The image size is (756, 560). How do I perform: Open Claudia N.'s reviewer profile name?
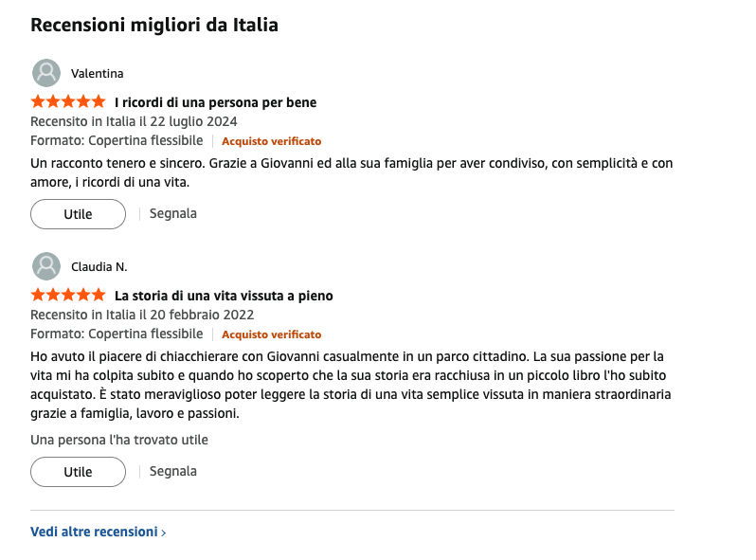(99, 267)
